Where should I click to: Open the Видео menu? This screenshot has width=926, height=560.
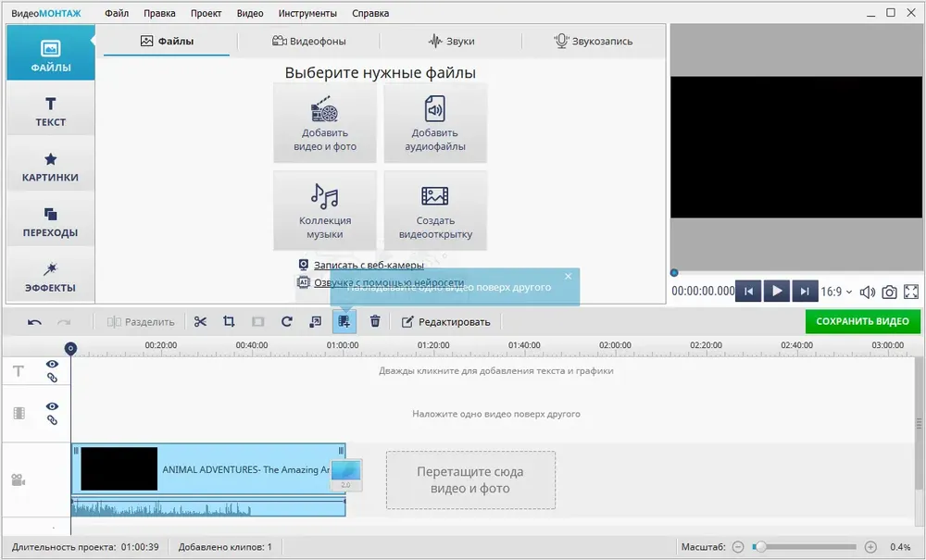250,13
